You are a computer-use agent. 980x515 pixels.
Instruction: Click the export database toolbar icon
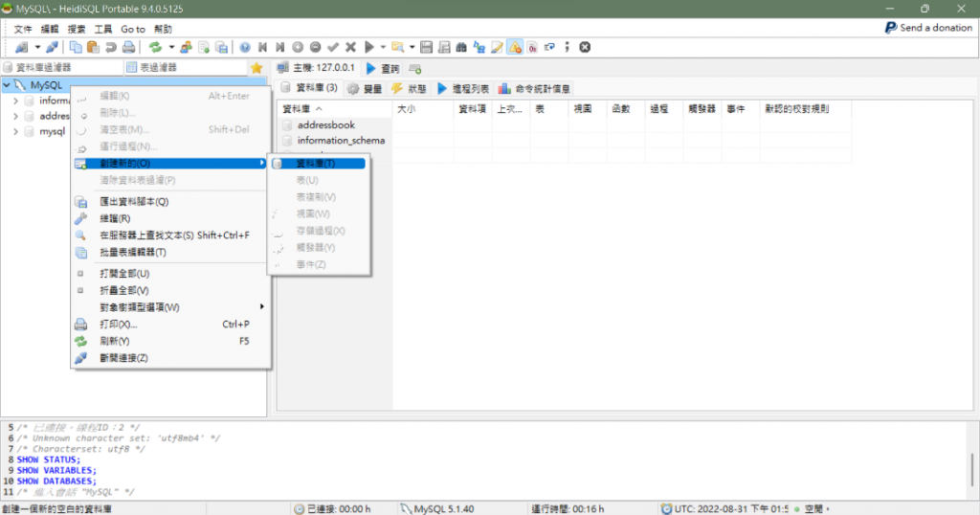coord(221,48)
